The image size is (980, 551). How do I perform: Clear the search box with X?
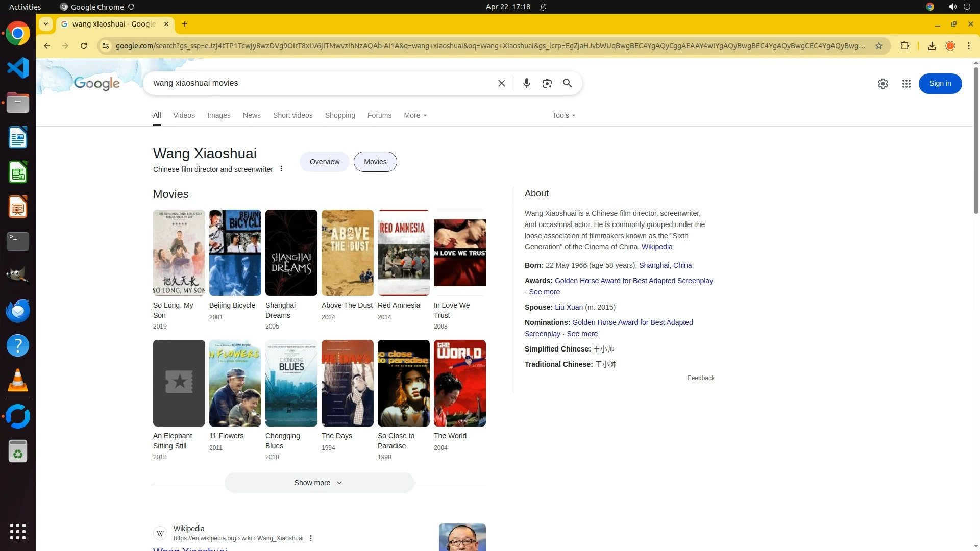pos(501,83)
